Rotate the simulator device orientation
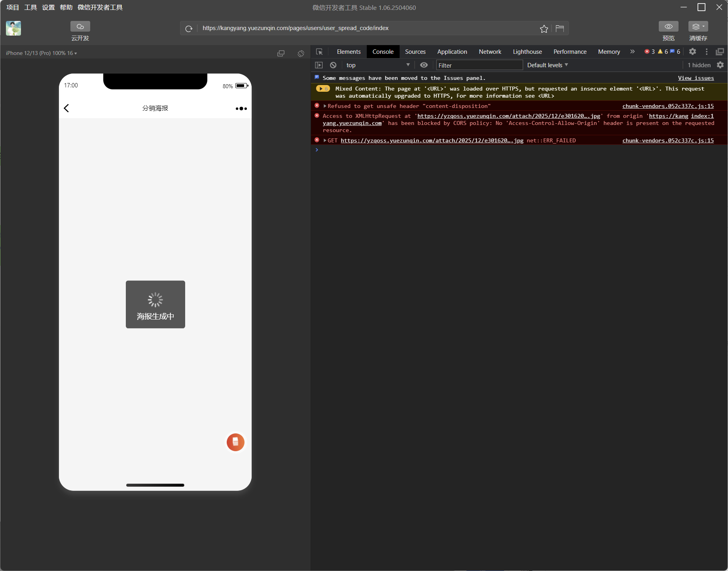The width and height of the screenshot is (728, 571). [x=301, y=53]
